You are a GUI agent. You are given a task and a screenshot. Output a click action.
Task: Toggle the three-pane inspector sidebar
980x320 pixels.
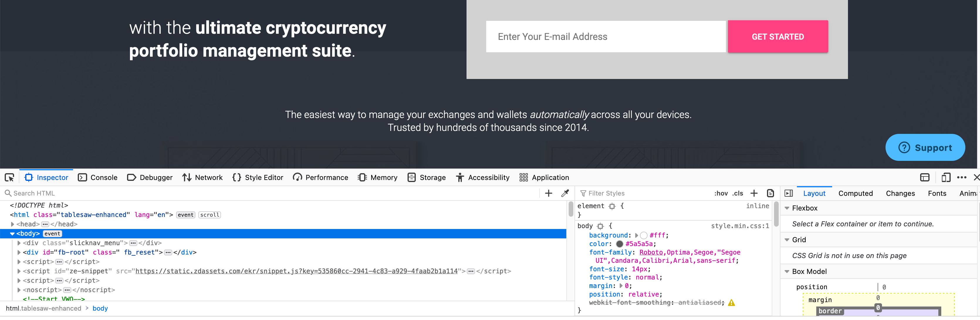coord(789,193)
